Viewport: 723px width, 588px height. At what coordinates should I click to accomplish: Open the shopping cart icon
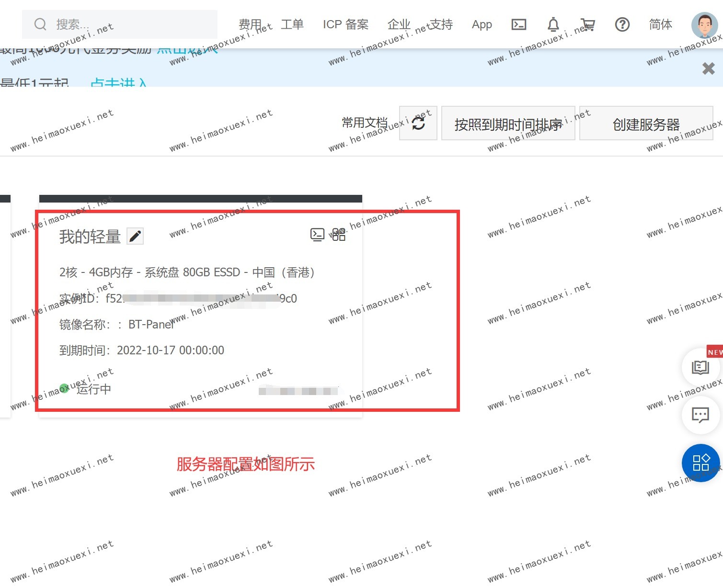coord(587,24)
